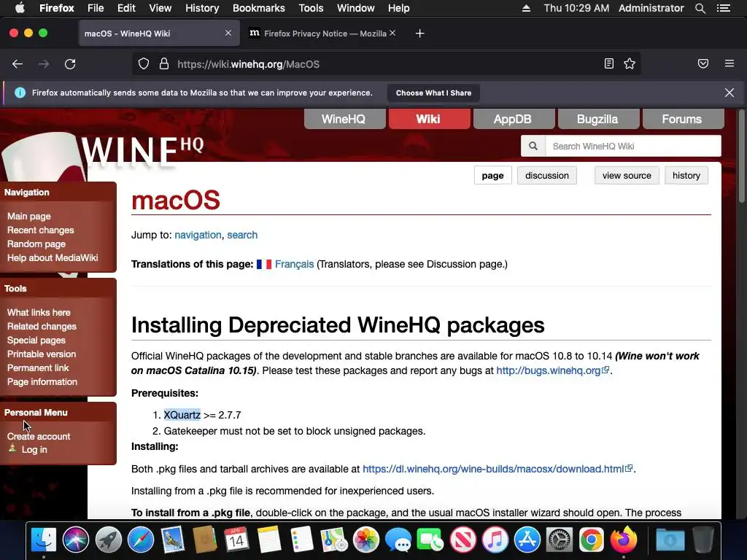Click the Français translation link

tap(295, 264)
